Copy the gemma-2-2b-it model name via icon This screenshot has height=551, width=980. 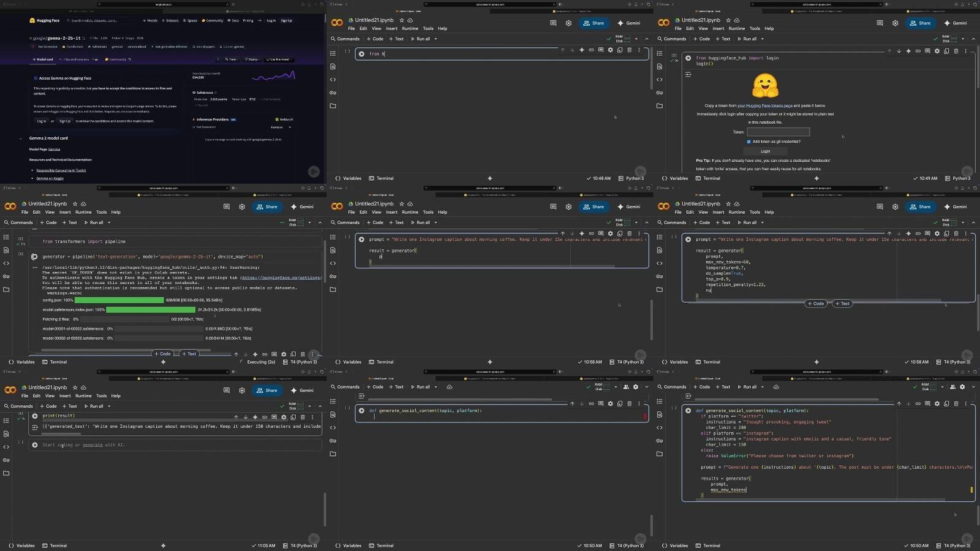[x=85, y=38]
